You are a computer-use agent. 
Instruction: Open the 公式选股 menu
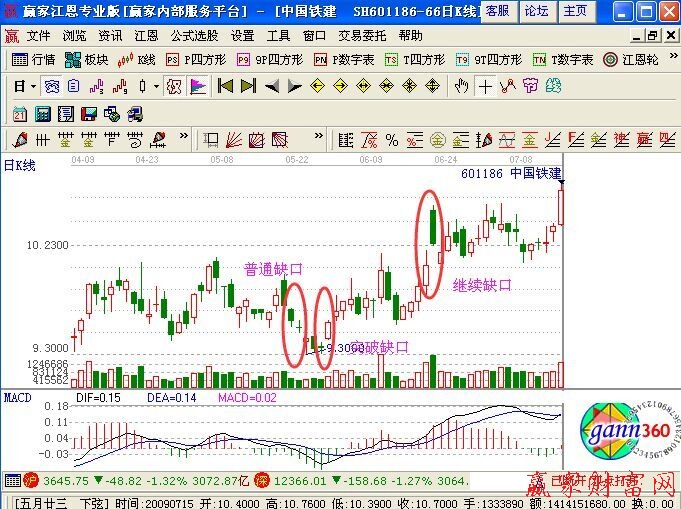point(194,35)
